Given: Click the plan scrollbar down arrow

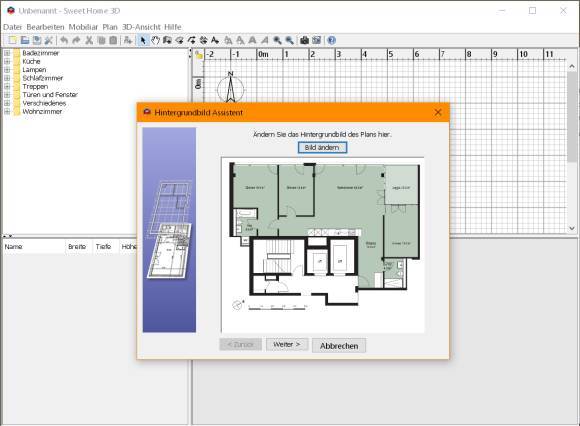Looking at the screenshot, I should coord(572,229).
